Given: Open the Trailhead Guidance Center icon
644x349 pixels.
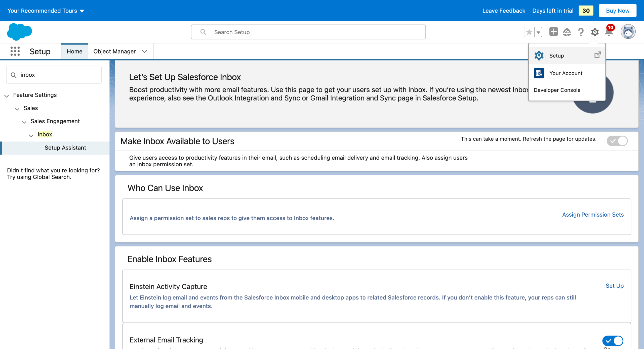Looking at the screenshot, I should pos(567,32).
